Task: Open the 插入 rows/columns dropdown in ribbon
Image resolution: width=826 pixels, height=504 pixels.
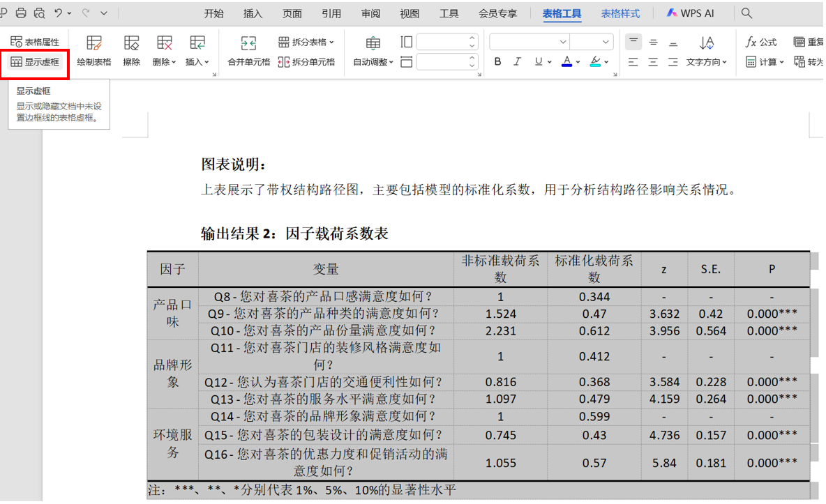Action: tap(197, 51)
